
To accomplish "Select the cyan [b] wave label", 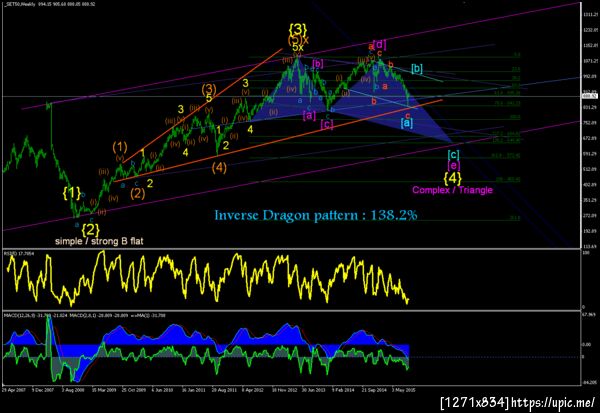I will (417, 69).
